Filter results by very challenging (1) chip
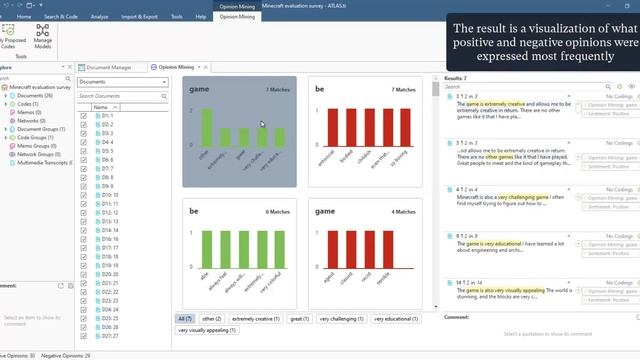The height and width of the screenshot is (360, 640). pyautogui.click(x=342, y=319)
